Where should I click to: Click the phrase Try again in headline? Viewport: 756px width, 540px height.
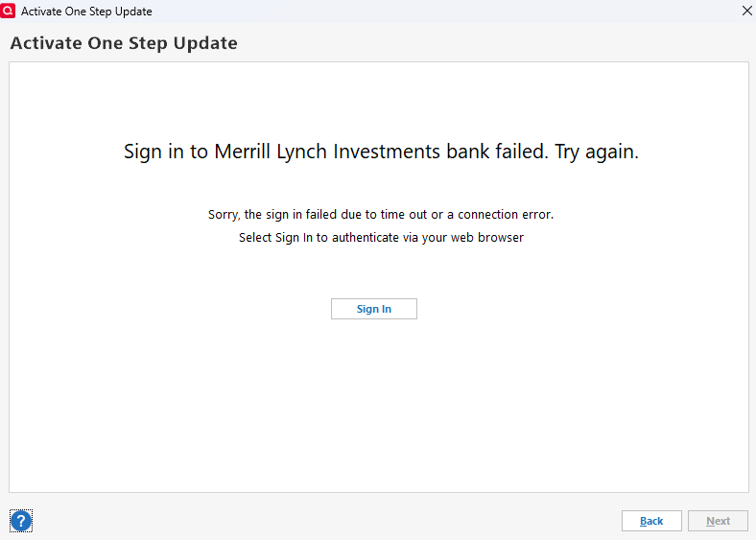click(x=597, y=152)
